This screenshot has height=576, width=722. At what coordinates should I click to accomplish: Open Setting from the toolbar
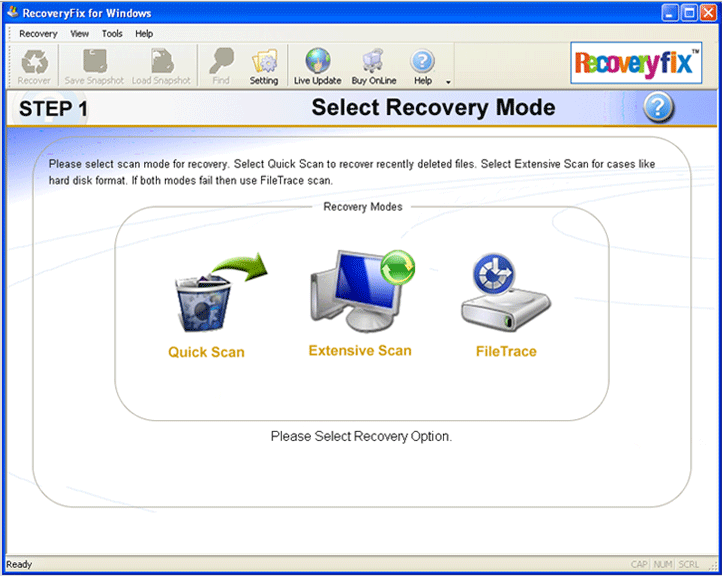tap(264, 67)
